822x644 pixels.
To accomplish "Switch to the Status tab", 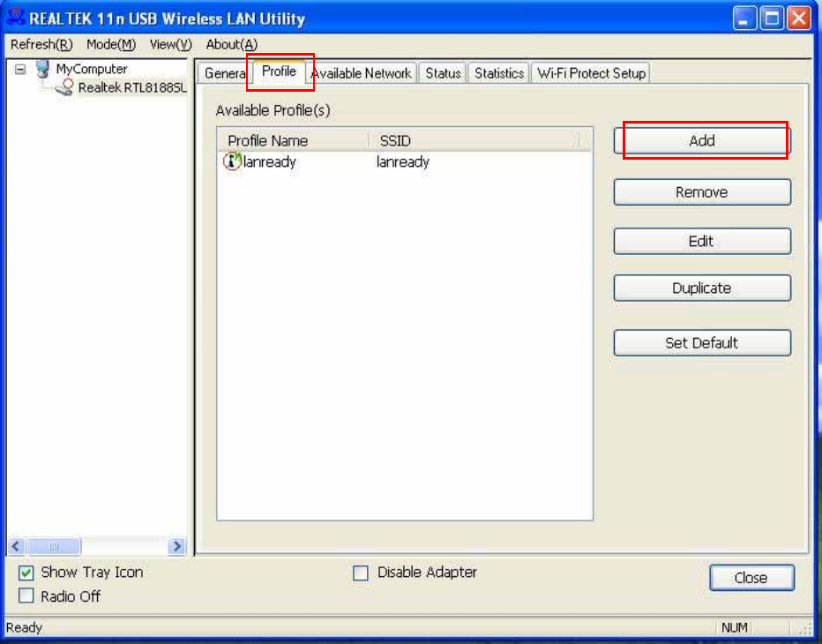I will tap(443, 73).
